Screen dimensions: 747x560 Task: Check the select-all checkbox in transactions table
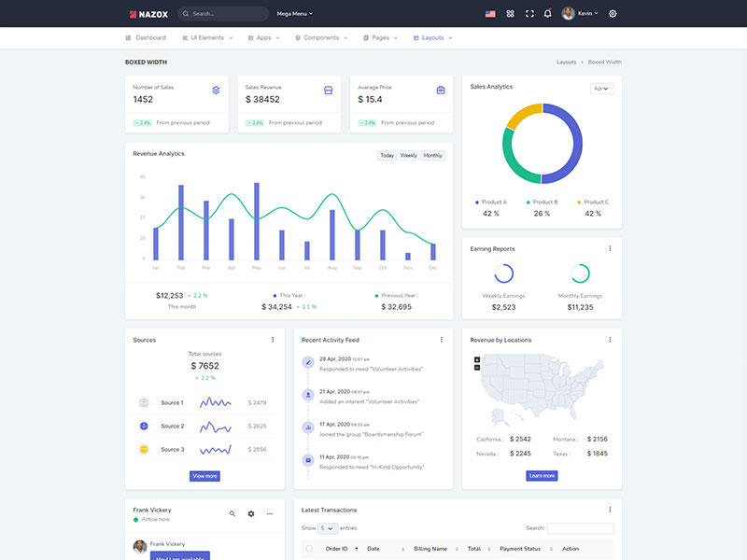309,549
